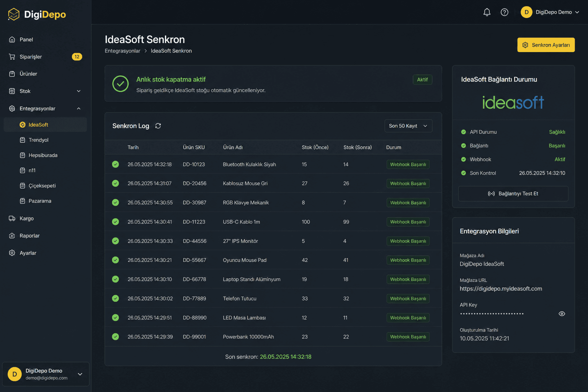The image size is (588, 392).
Task: Open the Son 50 Kayıt dropdown
Action: 408,126
